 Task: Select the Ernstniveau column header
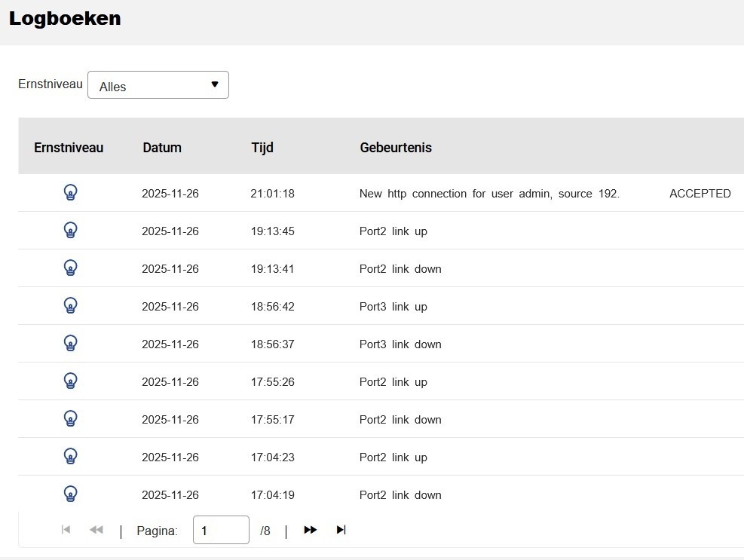(x=69, y=148)
